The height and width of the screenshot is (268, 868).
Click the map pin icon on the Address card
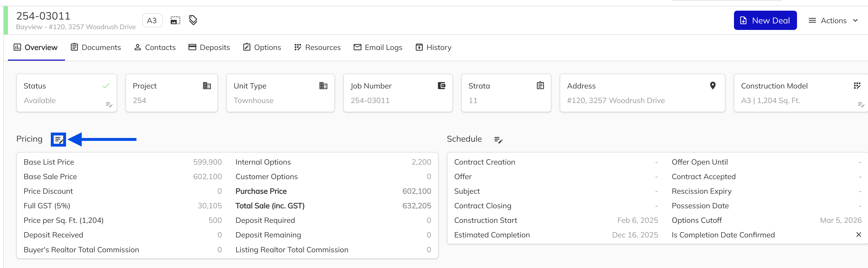pos(713,85)
